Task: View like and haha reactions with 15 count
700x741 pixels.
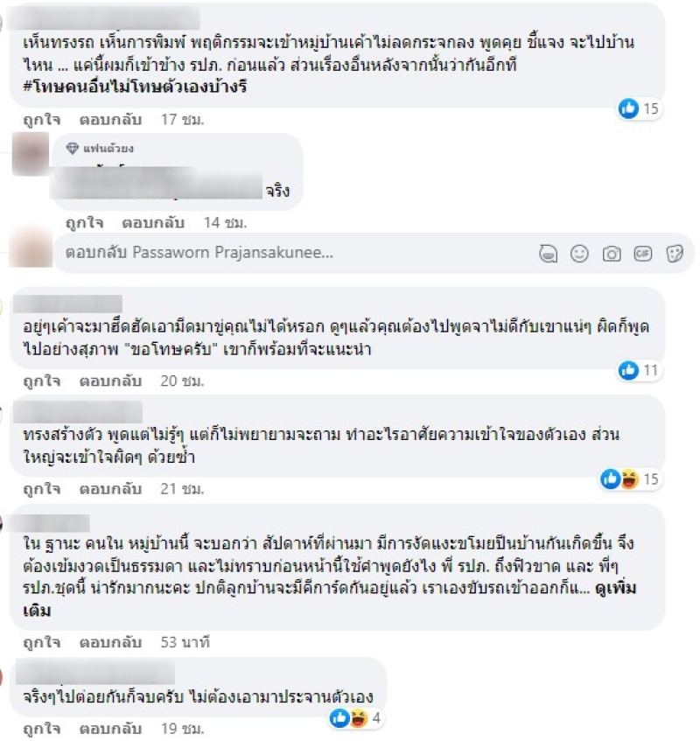Action: click(630, 479)
